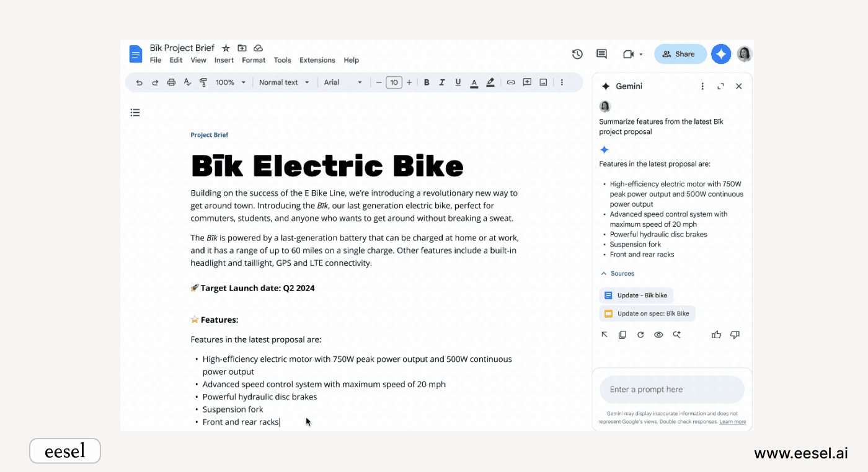
Task: Open the comments history icon
Action: (601, 54)
